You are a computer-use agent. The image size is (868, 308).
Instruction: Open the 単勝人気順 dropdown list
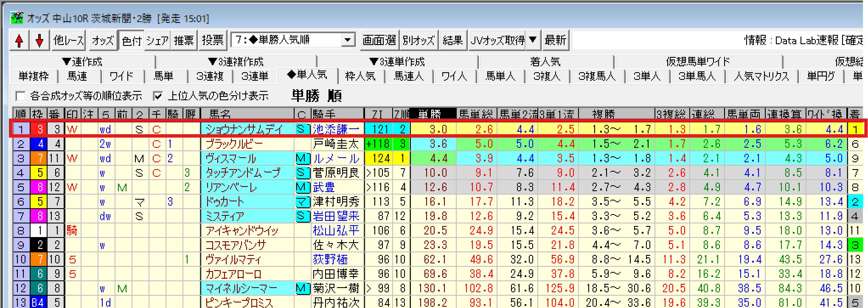pos(348,40)
